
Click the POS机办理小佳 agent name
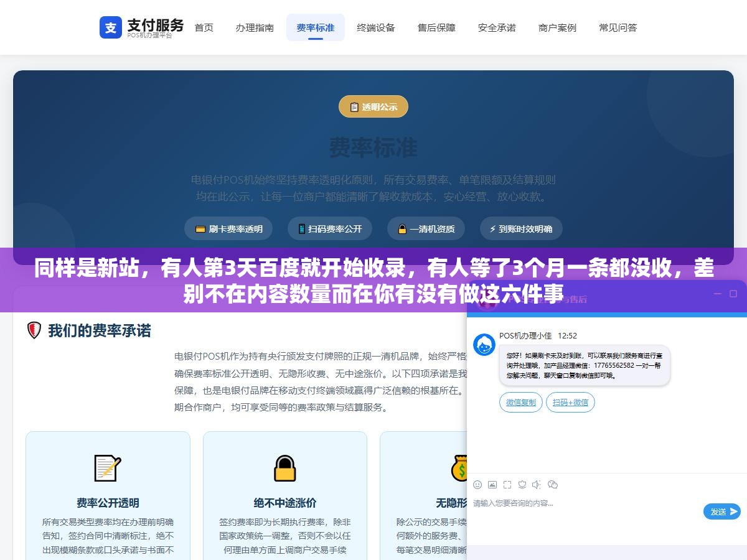pos(525,335)
